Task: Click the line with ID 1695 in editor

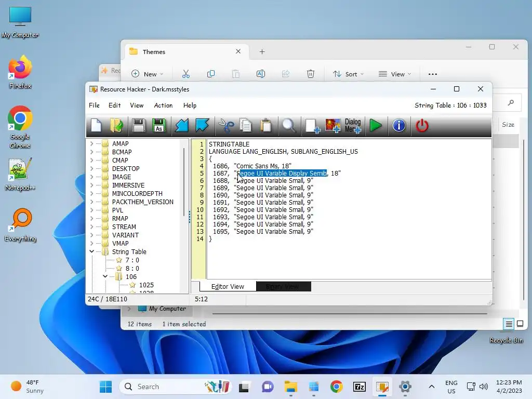Action: point(263,231)
